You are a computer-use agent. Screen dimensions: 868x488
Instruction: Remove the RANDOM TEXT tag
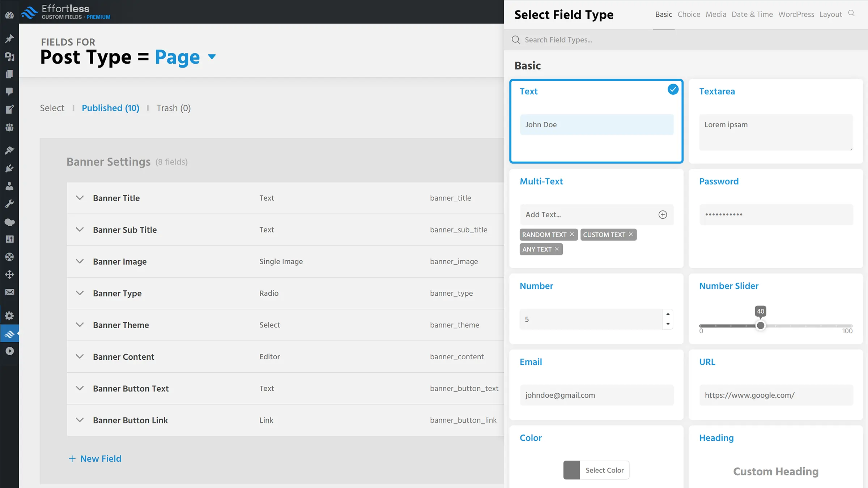(x=572, y=234)
